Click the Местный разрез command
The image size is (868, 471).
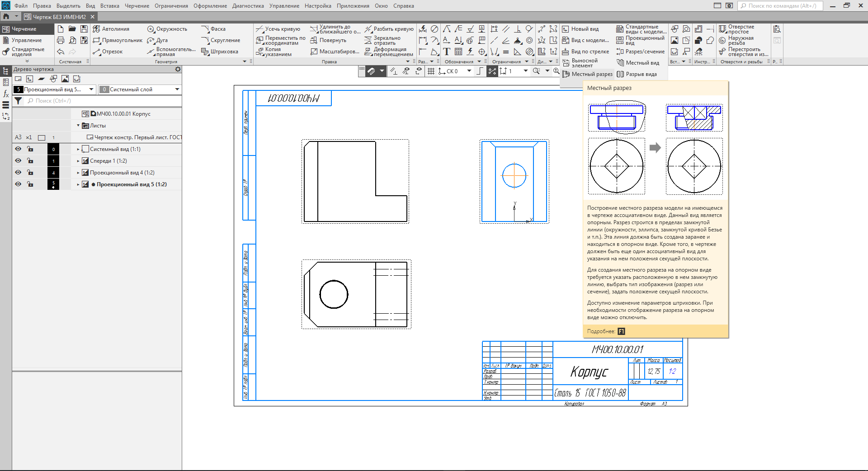pos(587,74)
